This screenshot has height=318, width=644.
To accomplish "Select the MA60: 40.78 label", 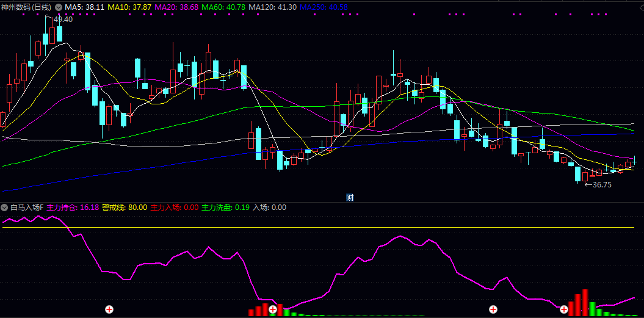I will click(x=225, y=7).
